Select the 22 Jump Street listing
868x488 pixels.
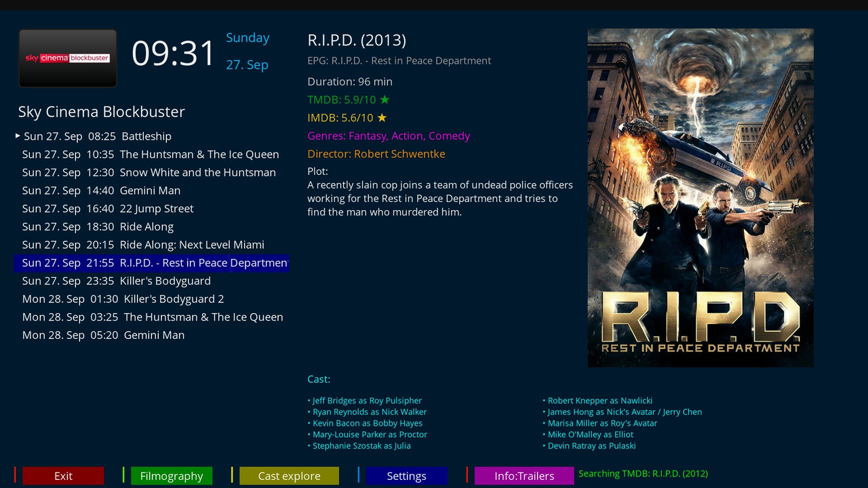pyautogui.click(x=151, y=209)
